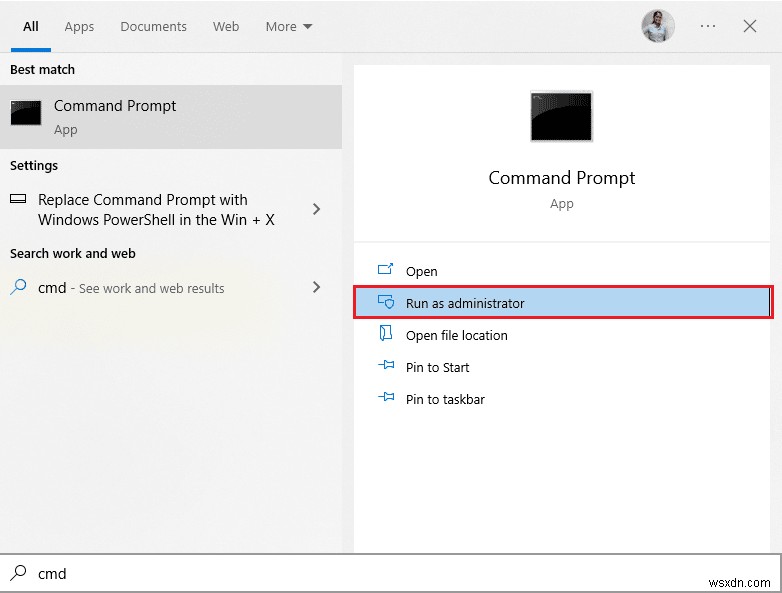This screenshot has height=593, width=782.
Task: Switch to the Apps tab
Action: tap(79, 27)
